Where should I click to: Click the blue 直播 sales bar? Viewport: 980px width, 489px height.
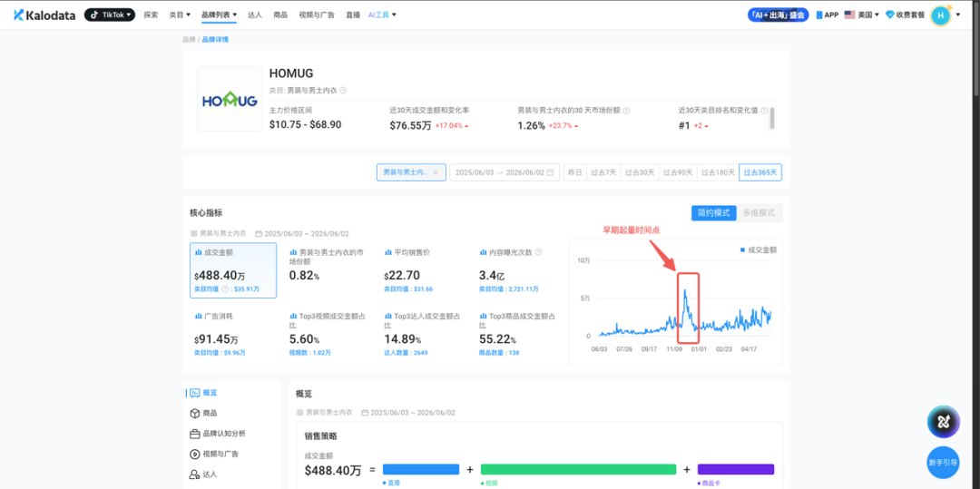(x=421, y=470)
